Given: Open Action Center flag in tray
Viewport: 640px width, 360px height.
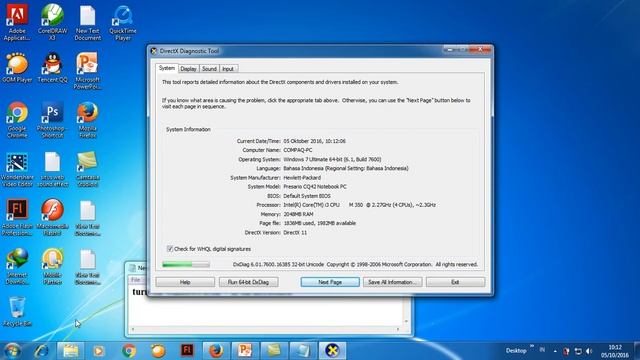Looking at the screenshot, I should click(566, 351).
